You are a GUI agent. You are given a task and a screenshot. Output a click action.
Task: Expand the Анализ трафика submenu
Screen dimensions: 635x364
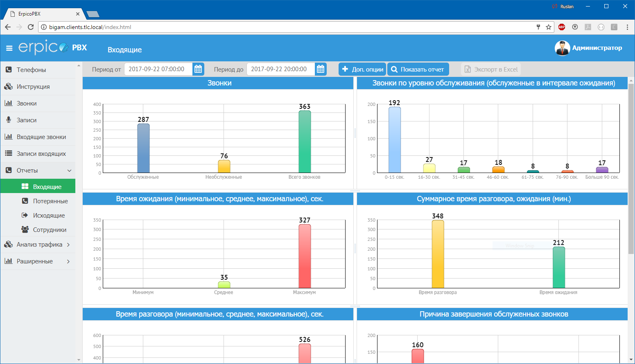(x=68, y=245)
